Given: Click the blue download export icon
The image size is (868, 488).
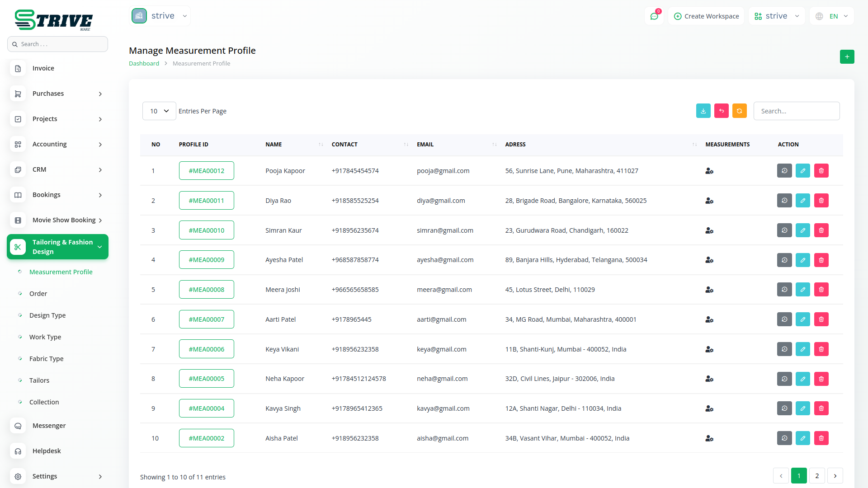Looking at the screenshot, I should pos(703,111).
